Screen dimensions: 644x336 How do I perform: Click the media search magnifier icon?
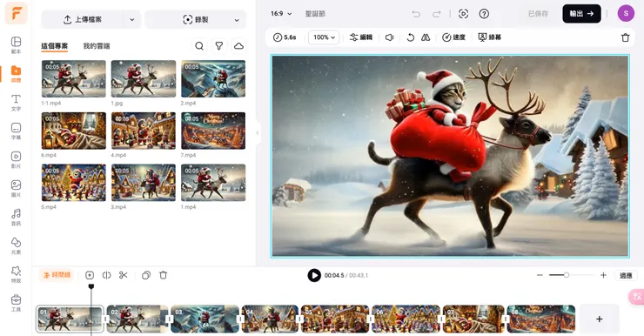pyautogui.click(x=199, y=46)
